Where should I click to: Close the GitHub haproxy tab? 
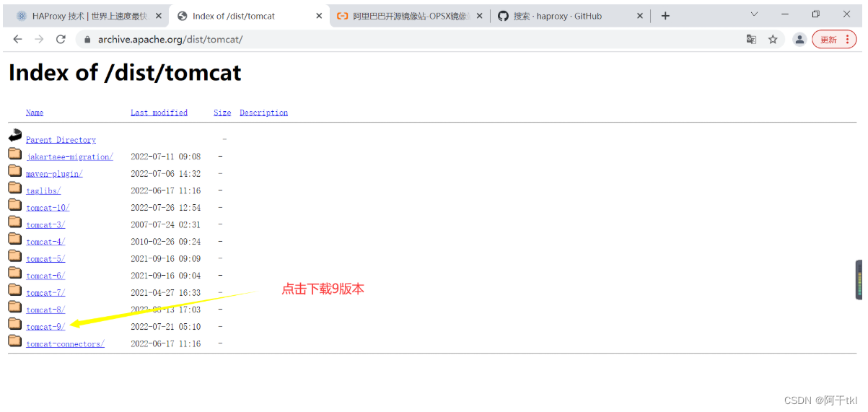pyautogui.click(x=639, y=16)
